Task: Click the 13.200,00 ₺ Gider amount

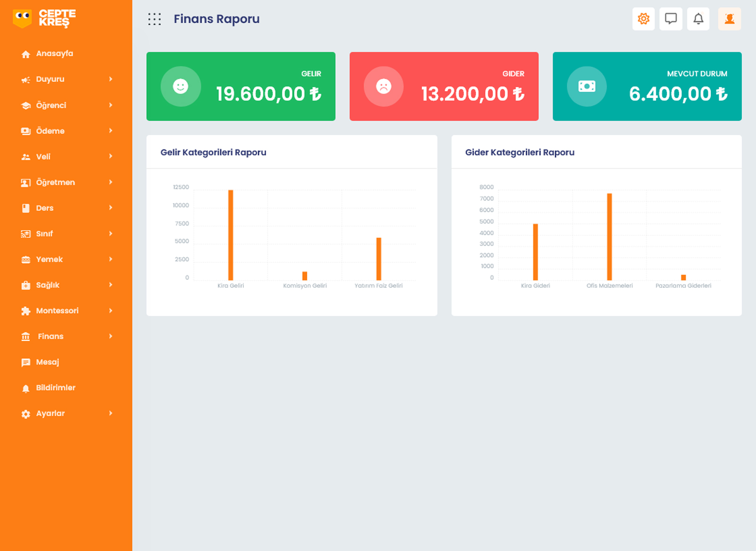Action: click(x=472, y=94)
